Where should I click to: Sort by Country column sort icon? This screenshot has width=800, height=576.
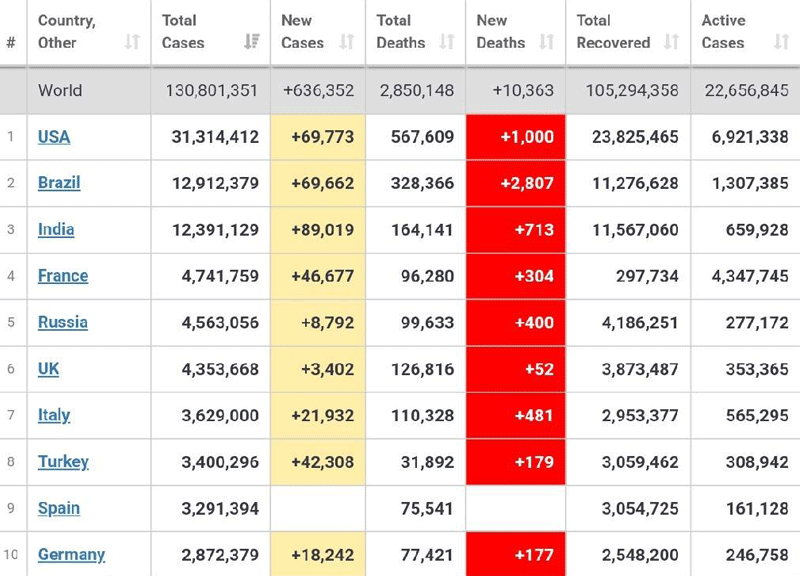tap(132, 42)
